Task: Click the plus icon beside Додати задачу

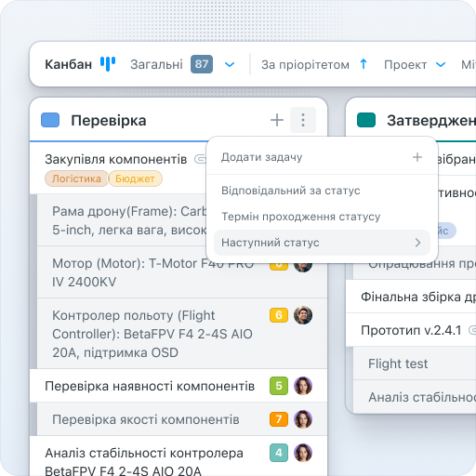Action: pos(417,157)
